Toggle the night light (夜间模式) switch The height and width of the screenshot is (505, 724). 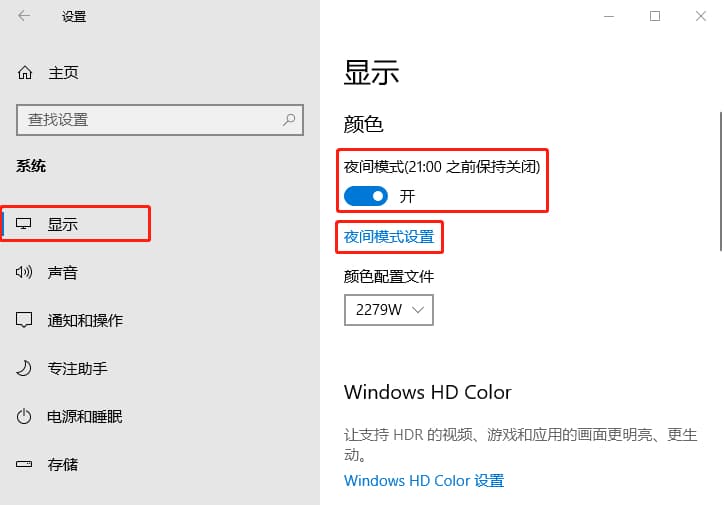pyautogui.click(x=365, y=196)
